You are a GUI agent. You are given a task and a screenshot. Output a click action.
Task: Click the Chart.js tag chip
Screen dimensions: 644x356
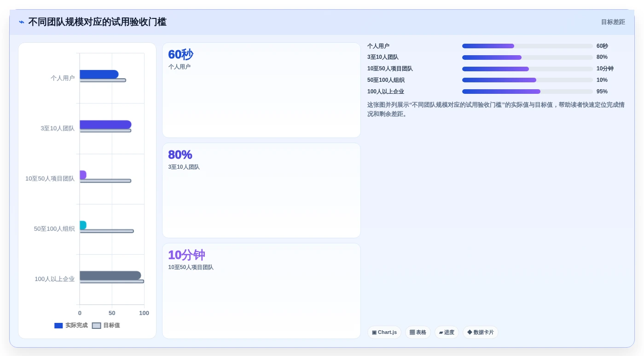coord(384,332)
